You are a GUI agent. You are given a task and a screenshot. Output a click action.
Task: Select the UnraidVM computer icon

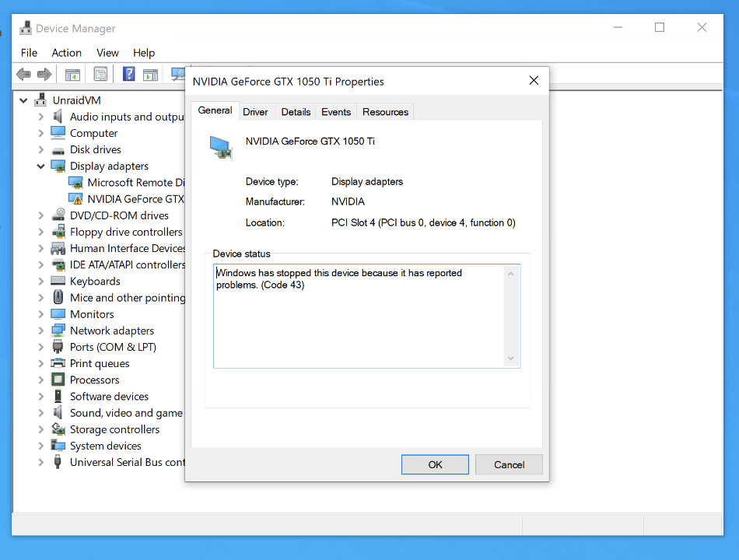coord(41,100)
